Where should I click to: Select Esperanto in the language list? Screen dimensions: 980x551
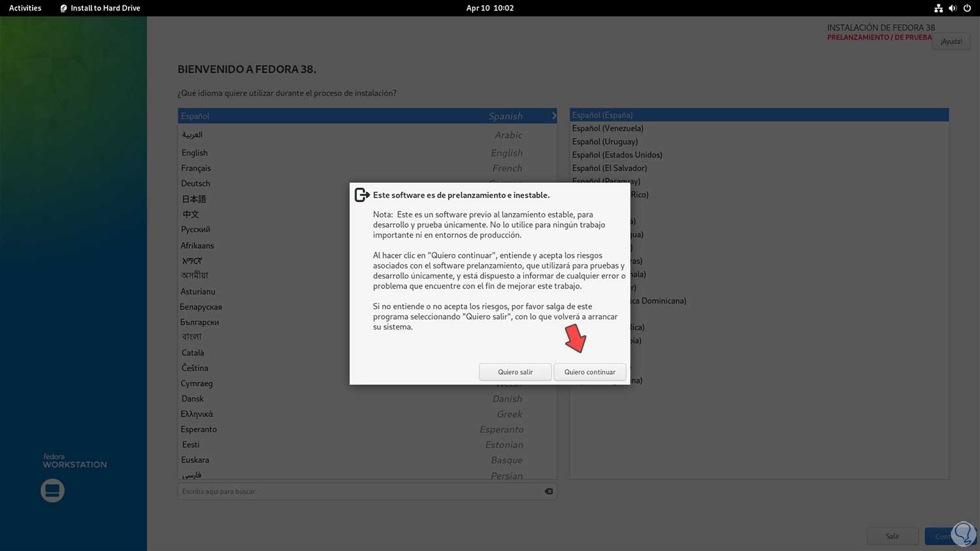coord(367,429)
